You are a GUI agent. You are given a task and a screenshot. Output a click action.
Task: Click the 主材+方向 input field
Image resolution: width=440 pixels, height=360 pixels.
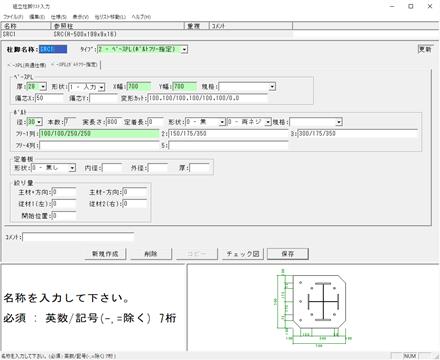64,192
